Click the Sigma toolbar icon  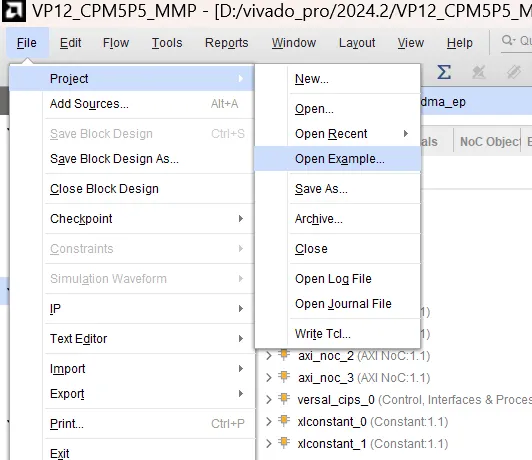click(444, 72)
